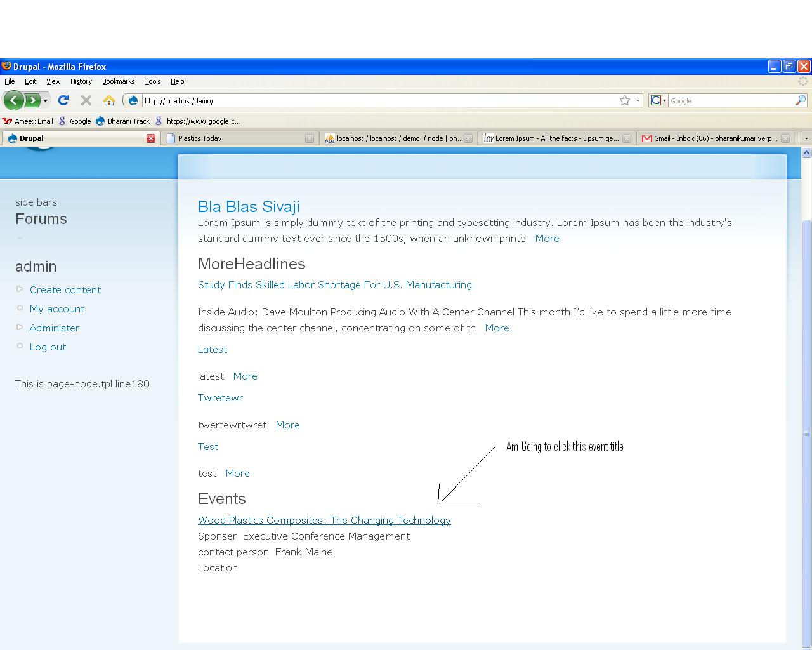Click the browser Back arrow button

pyautogui.click(x=14, y=100)
